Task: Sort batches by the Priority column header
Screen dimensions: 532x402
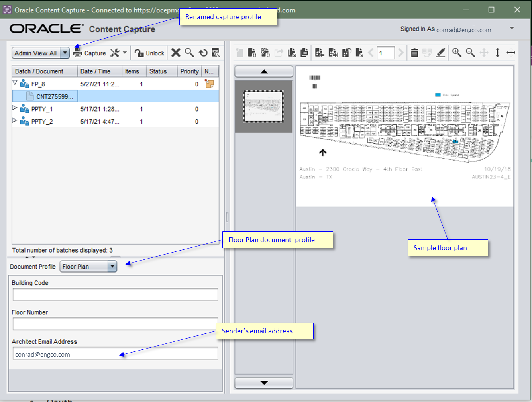Action: point(189,71)
